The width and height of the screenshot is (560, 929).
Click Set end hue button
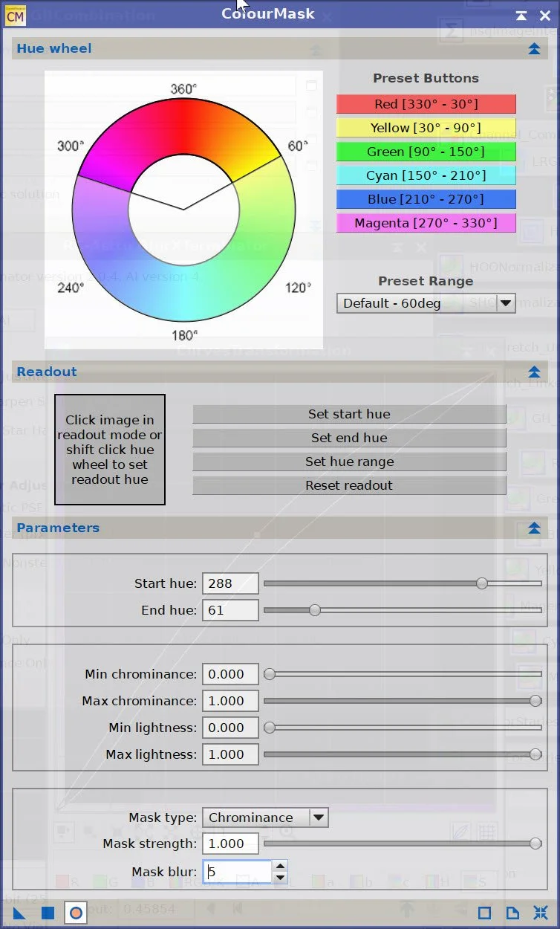349,438
